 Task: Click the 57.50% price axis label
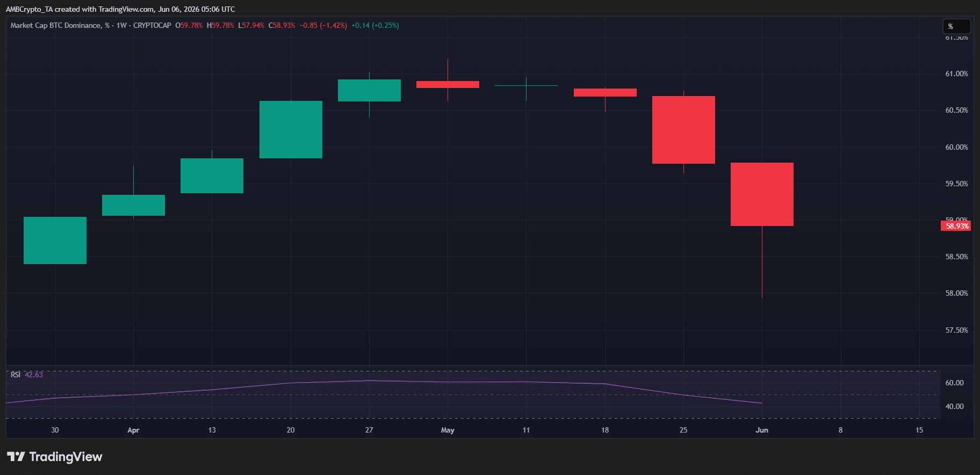click(956, 330)
